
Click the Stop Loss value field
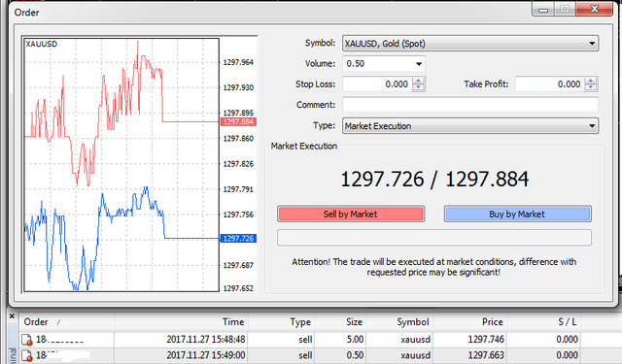[x=377, y=84]
